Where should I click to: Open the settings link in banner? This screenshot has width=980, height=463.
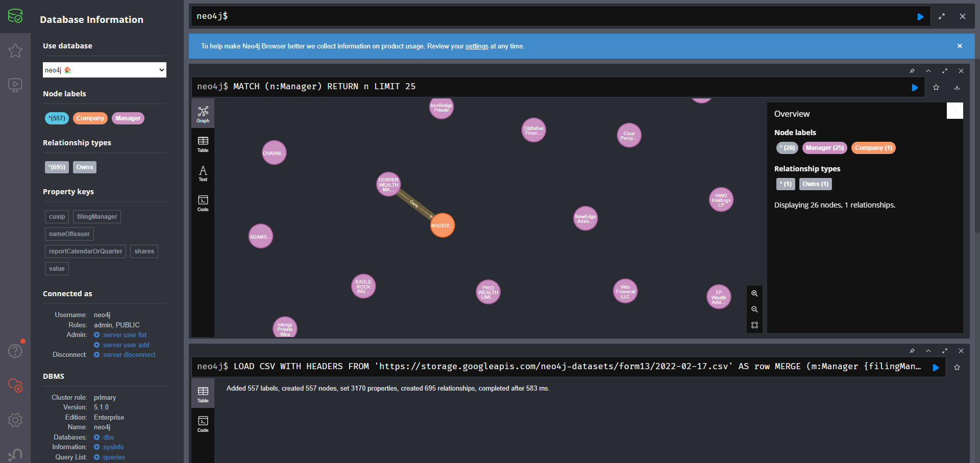pos(477,46)
